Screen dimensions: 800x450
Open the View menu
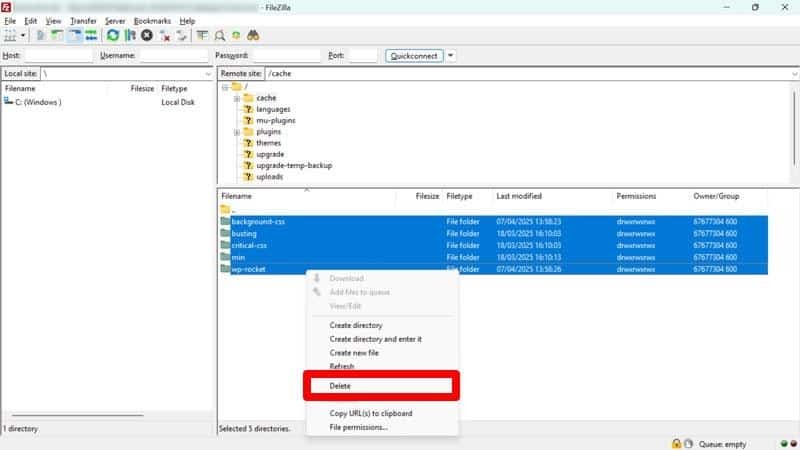(x=53, y=21)
